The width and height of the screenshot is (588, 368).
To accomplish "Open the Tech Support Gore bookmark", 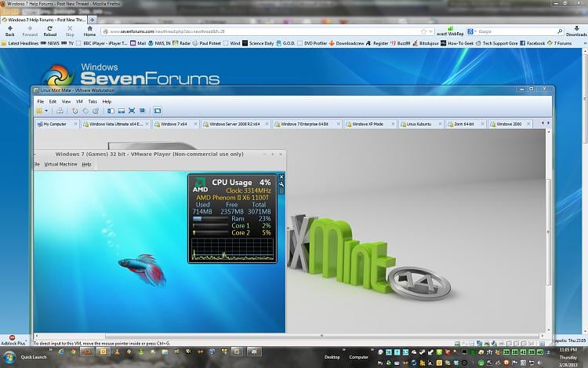I will pos(497,43).
